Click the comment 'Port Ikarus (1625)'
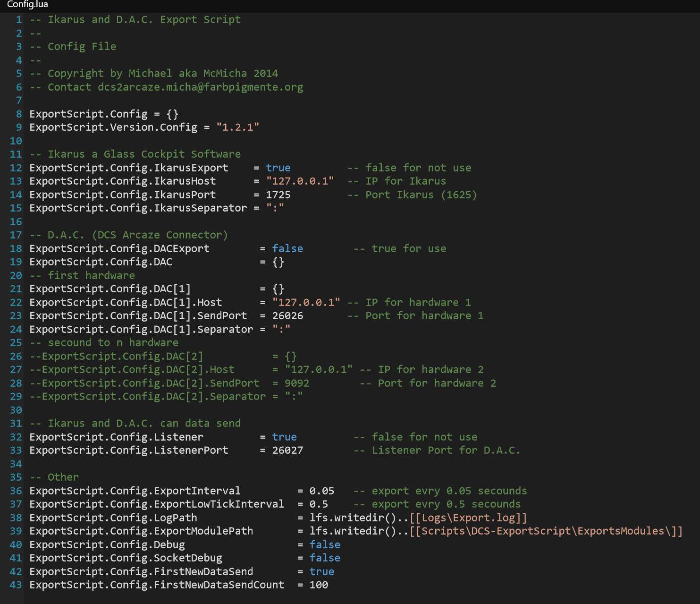700x604 pixels. [421, 195]
